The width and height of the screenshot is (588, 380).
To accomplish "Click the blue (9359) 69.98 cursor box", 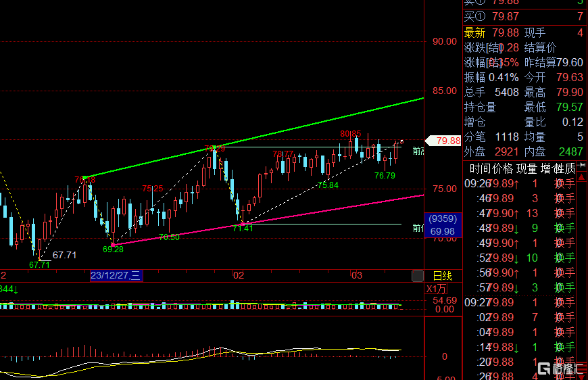I will 443,225.
